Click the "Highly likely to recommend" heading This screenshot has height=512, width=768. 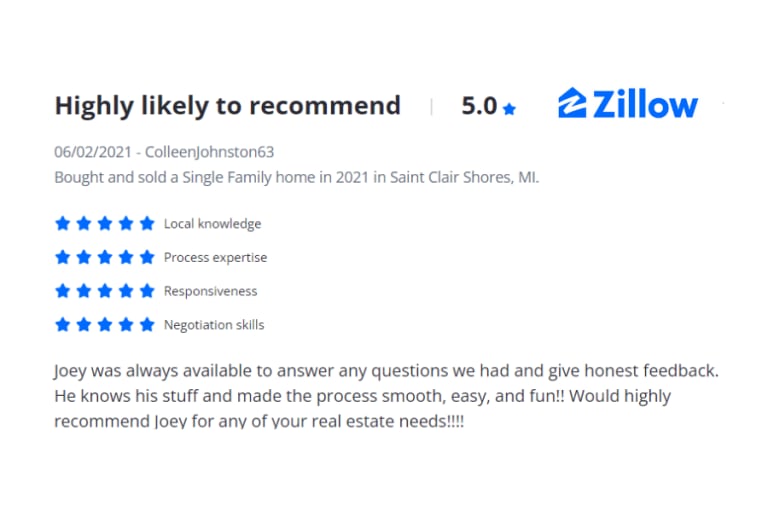[x=227, y=106]
